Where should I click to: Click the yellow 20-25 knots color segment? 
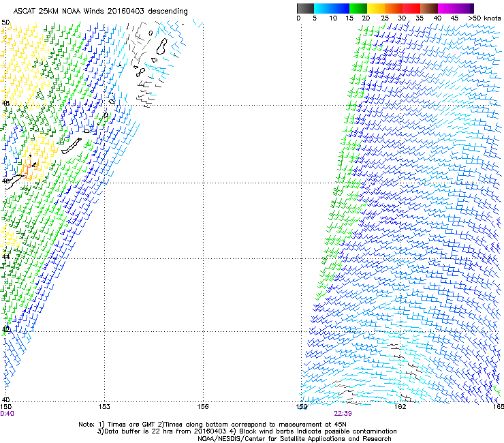(x=376, y=8)
